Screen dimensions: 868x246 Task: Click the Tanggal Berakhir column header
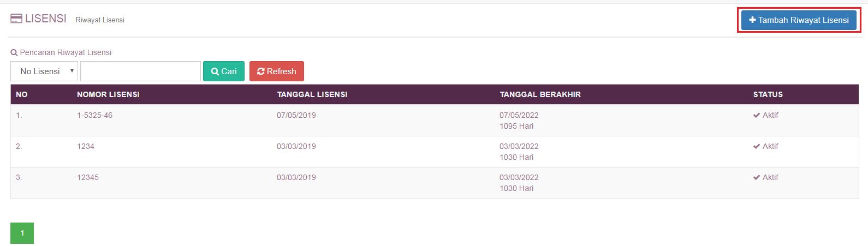pyautogui.click(x=540, y=94)
